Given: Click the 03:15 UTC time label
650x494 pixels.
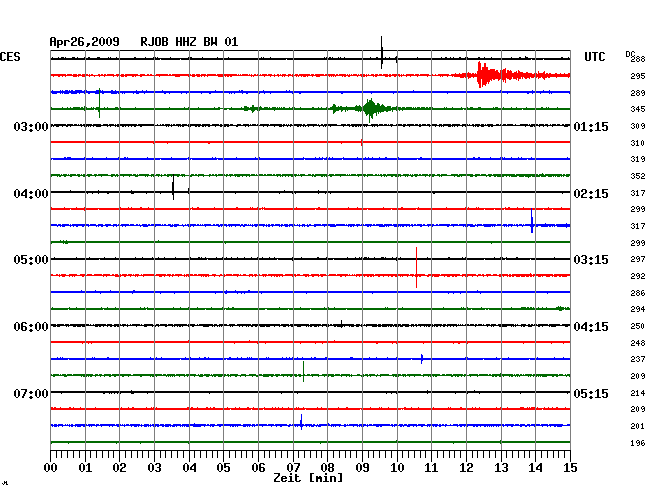Looking at the screenshot, I should (x=591, y=260).
